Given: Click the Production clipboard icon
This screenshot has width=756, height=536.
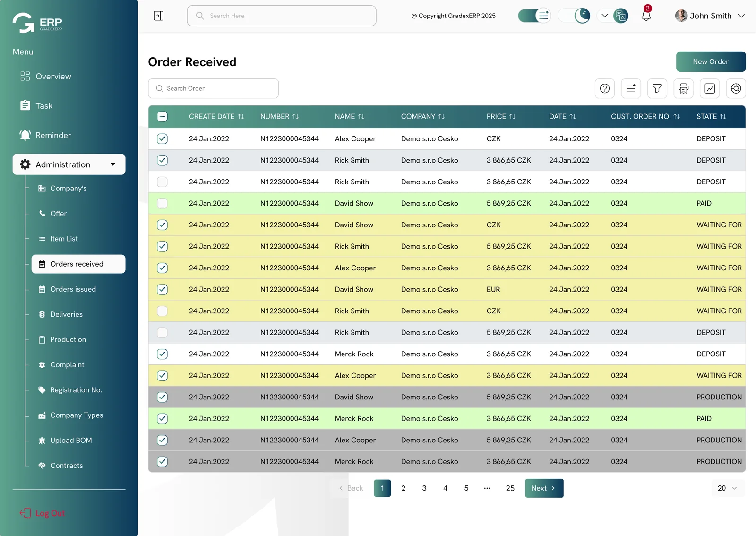Looking at the screenshot, I should coord(42,339).
